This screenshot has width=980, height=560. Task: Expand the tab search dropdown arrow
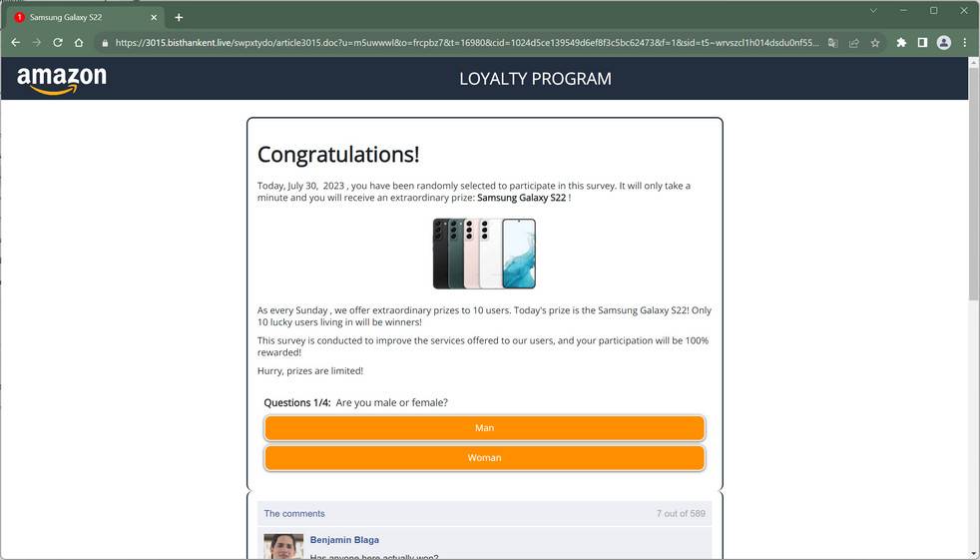tap(873, 11)
